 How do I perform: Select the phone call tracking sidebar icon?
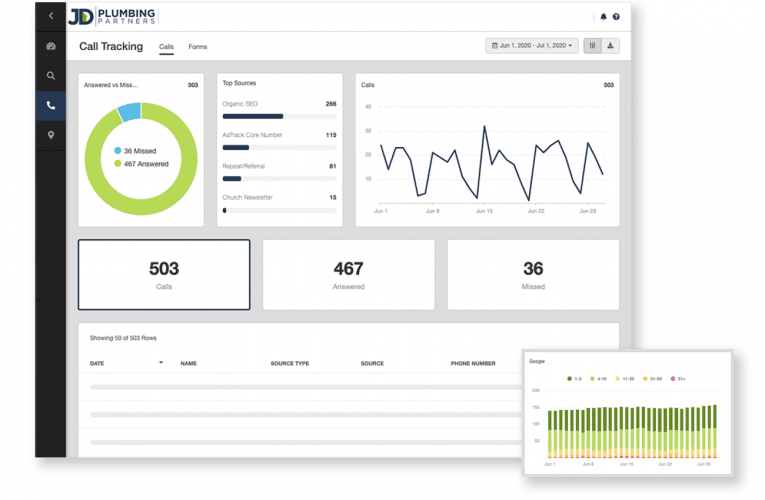click(x=51, y=105)
